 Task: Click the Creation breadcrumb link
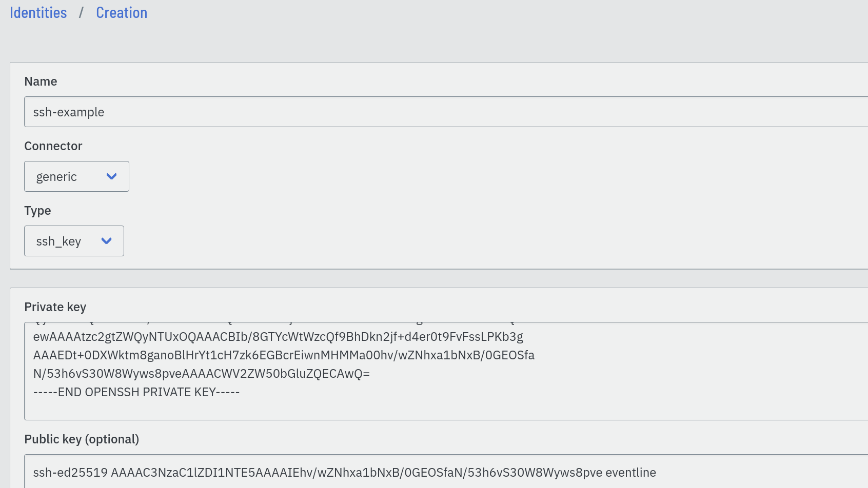pos(122,13)
